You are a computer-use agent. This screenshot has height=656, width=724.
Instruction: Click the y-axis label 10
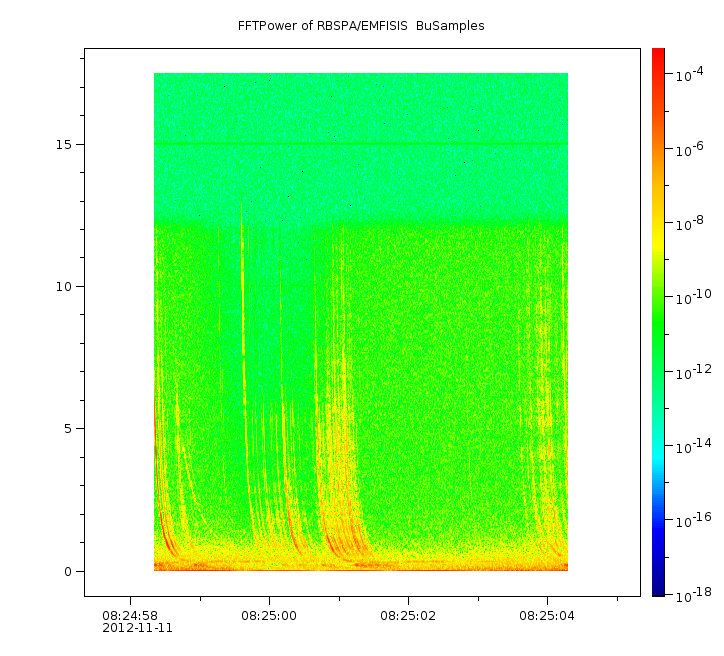click(64, 287)
